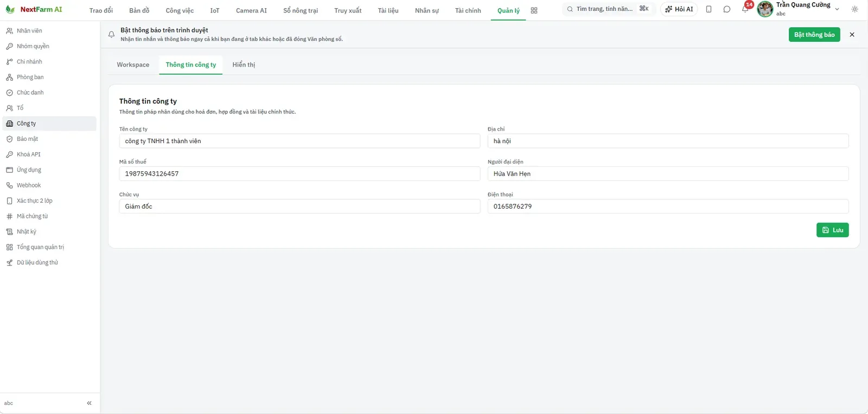
Task: Open Mã chứng từ in the sidebar
Action: [x=49, y=216]
